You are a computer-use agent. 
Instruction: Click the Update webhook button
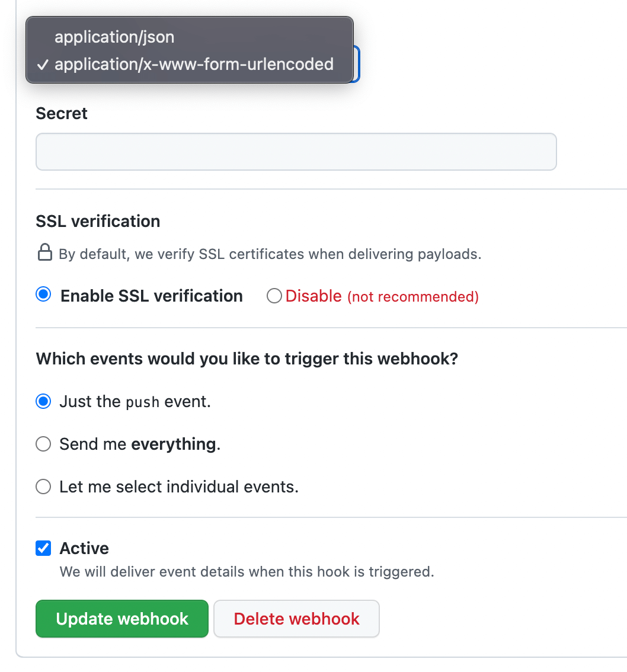coord(122,619)
